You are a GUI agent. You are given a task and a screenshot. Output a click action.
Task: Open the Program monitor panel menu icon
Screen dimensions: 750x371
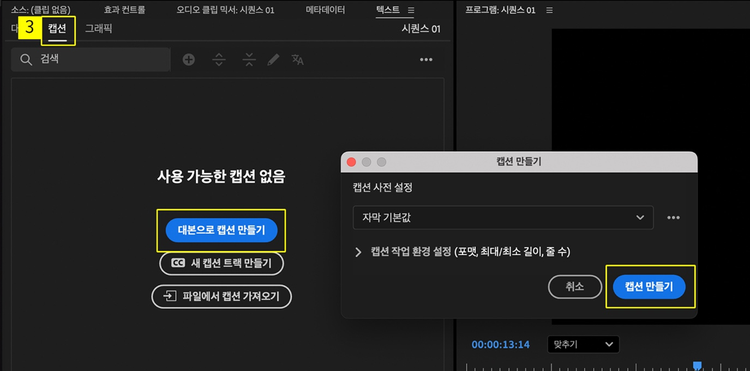[549, 10]
